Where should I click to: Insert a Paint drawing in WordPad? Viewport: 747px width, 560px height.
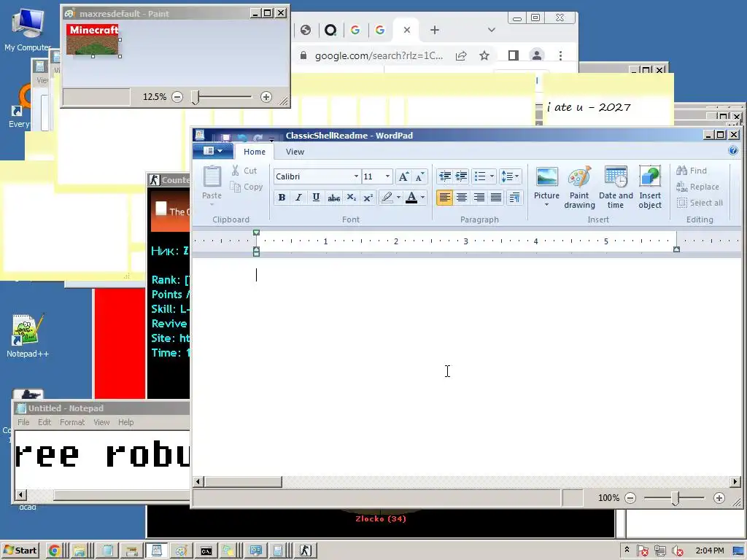579,187
